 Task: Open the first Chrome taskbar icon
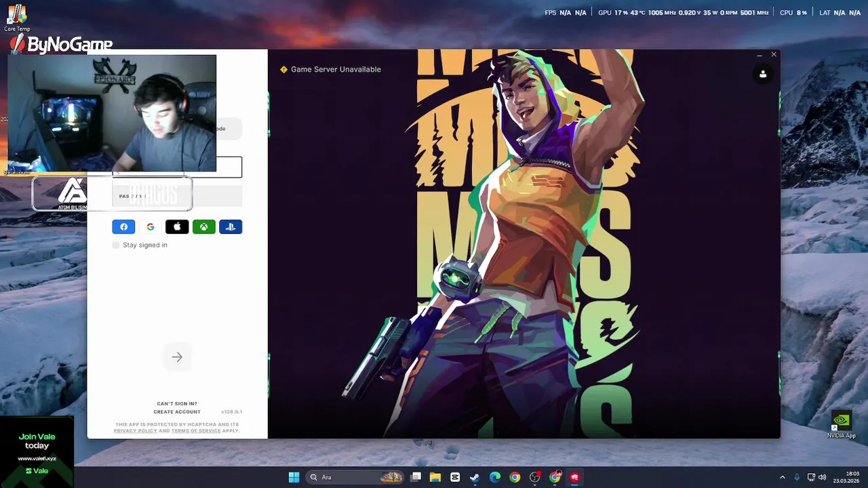[515, 477]
